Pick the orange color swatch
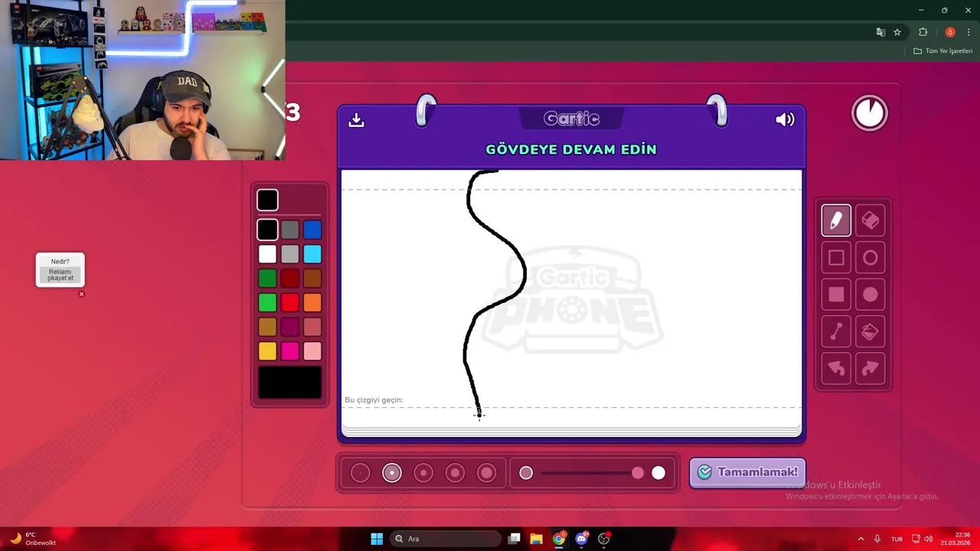Screen dimensions: 980x551 tap(312, 303)
